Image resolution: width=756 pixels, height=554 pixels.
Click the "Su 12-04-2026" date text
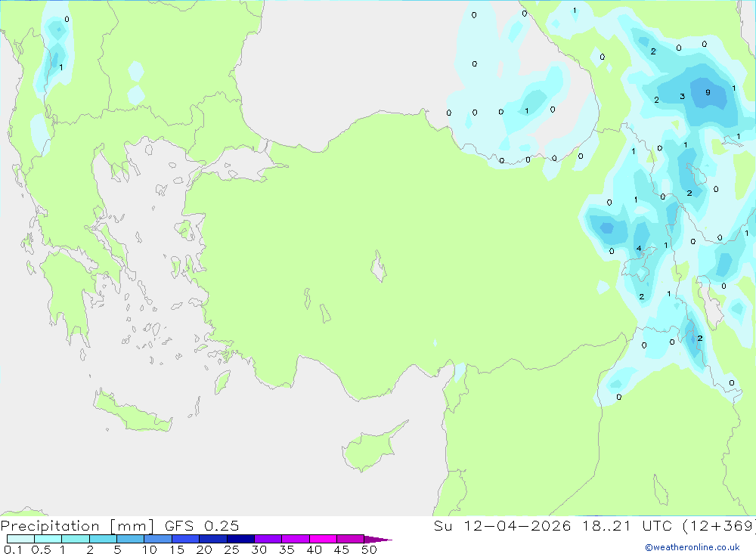point(503,525)
